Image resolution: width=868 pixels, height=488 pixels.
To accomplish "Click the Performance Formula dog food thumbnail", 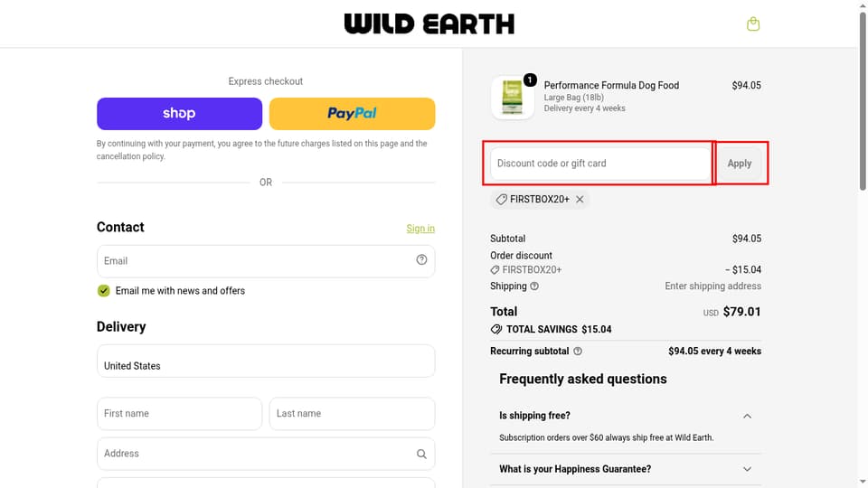I will pyautogui.click(x=512, y=98).
